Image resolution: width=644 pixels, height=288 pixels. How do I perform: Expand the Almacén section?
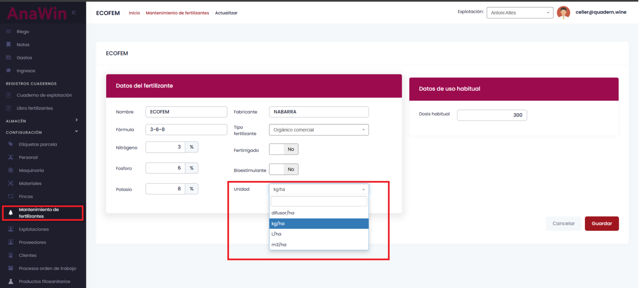[x=76, y=120]
